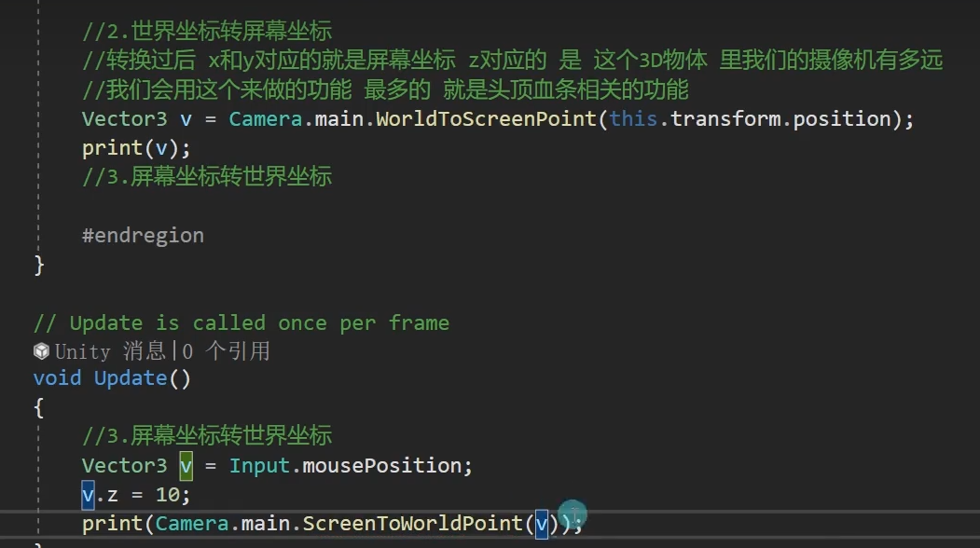The image size is (980, 548).
Task: Click the '//2.世界坐标转屏幕坐标' comment line
Action: (x=206, y=33)
